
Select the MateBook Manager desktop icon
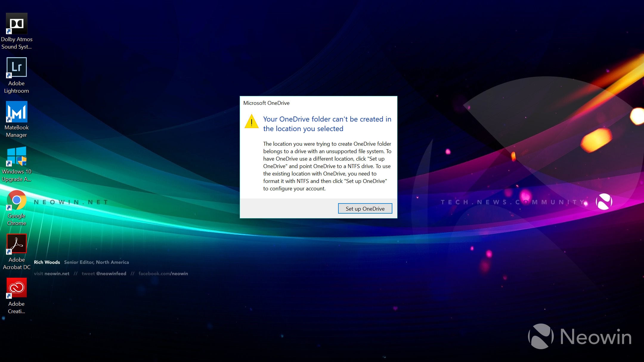17,112
